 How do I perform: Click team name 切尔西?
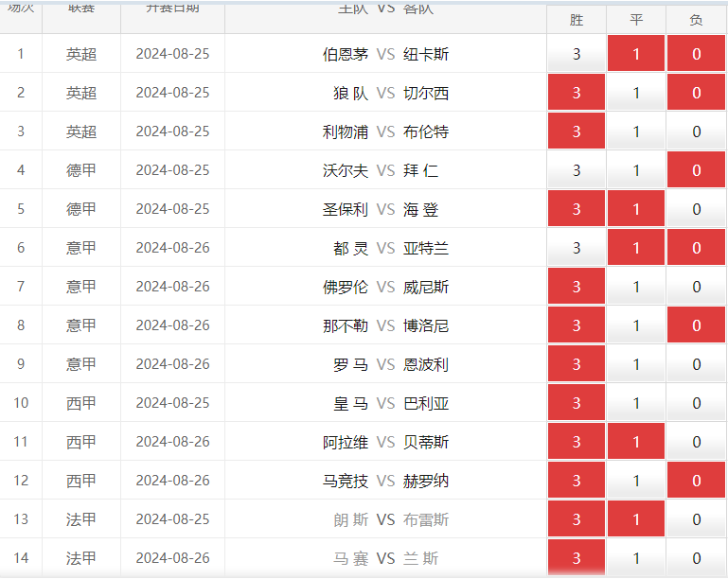click(x=426, y=94)
